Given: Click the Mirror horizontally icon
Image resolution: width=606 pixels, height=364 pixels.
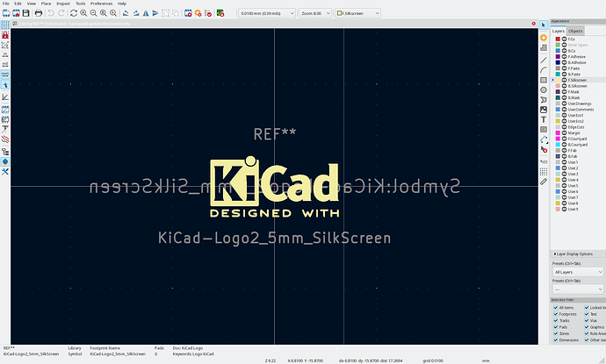Looking at the screenshot, I should tap(146, 13).
